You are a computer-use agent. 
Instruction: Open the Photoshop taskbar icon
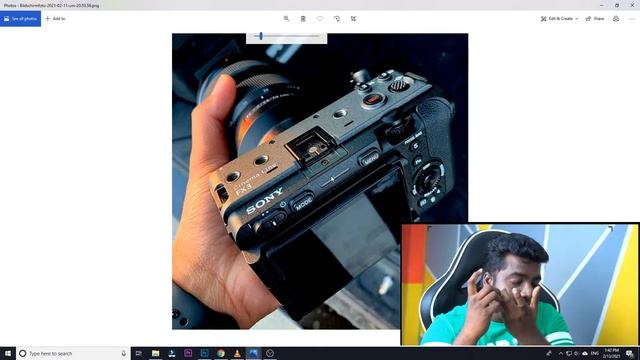click(204, 353)
